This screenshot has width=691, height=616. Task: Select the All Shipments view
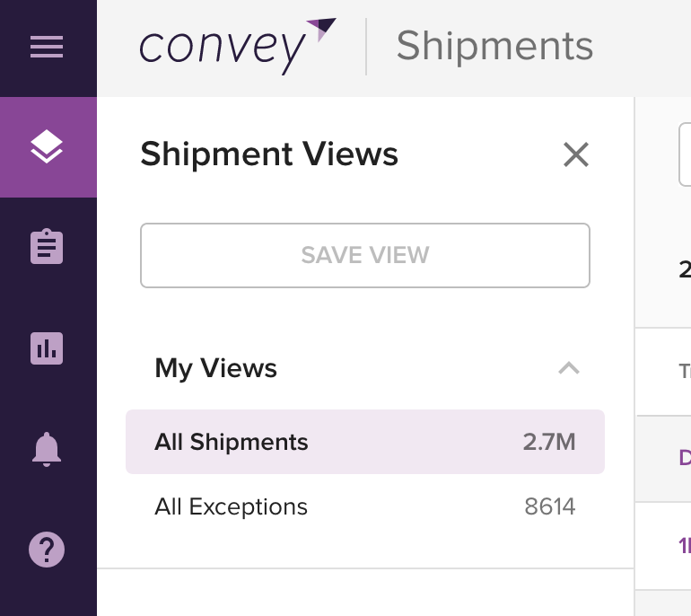[x=365, y=442]
